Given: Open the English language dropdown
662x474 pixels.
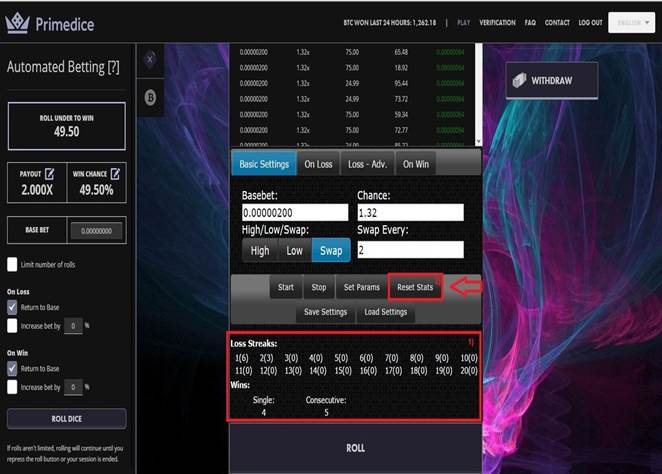Looking at the screenshot, I should pos(630,22).
